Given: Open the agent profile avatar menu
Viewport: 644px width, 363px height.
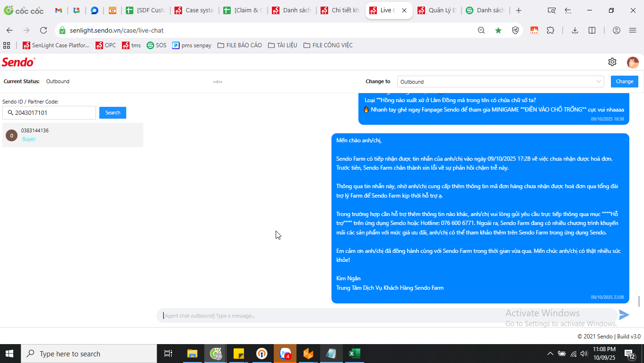Looking at the screenshot, I should pos(633,62).
